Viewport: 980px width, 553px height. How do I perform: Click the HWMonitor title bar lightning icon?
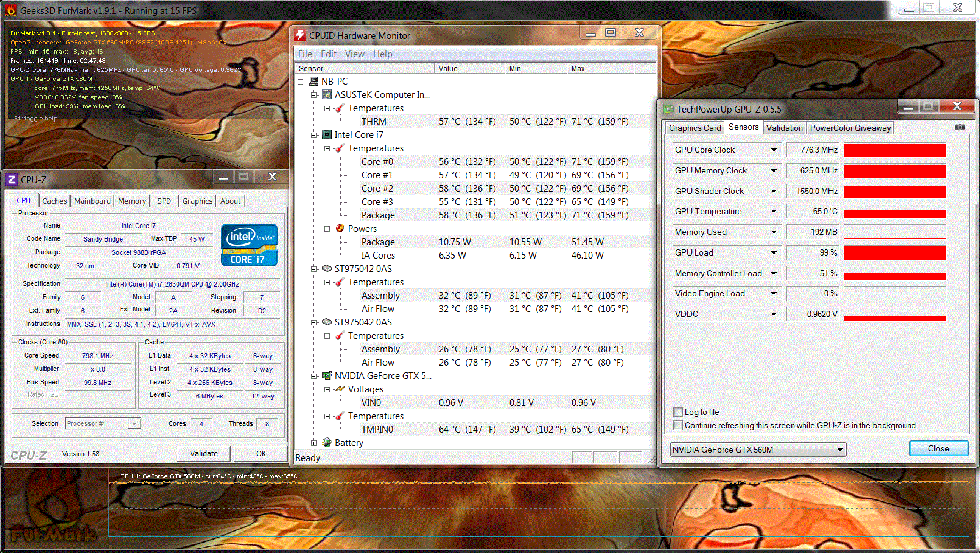300,35
